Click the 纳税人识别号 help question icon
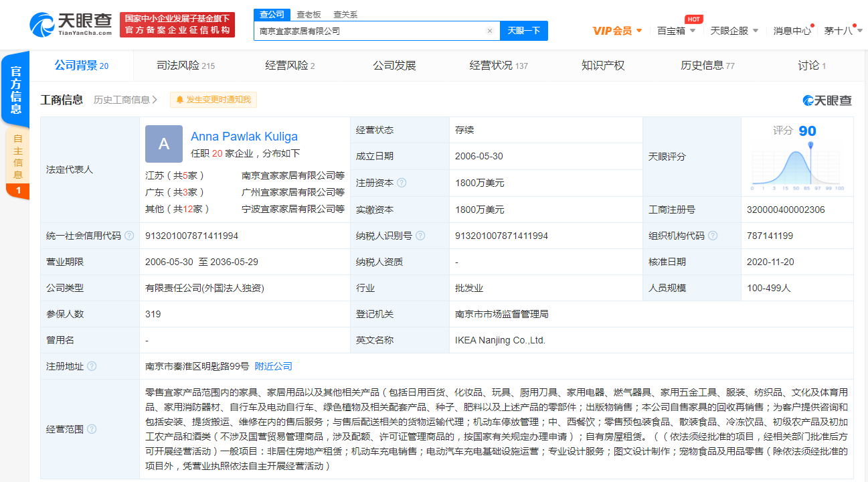Viewport: 868px width, 482px height. tap(420, 236)
